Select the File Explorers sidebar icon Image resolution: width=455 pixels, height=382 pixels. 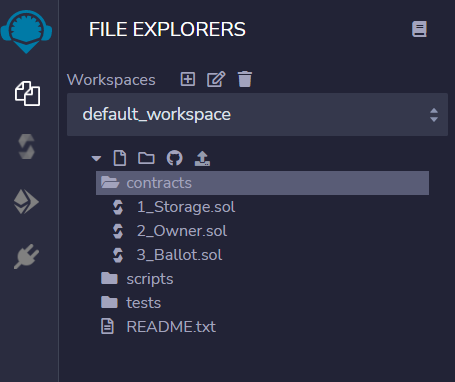[27, 94]
